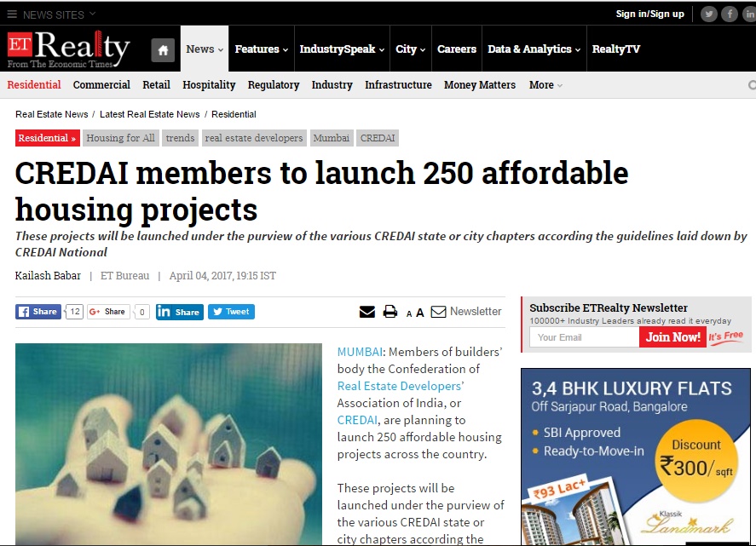The height and width of the screenshot is (546, 756).
Task: Click the home icon in navigation bar
Action: (x=163, y=50)
